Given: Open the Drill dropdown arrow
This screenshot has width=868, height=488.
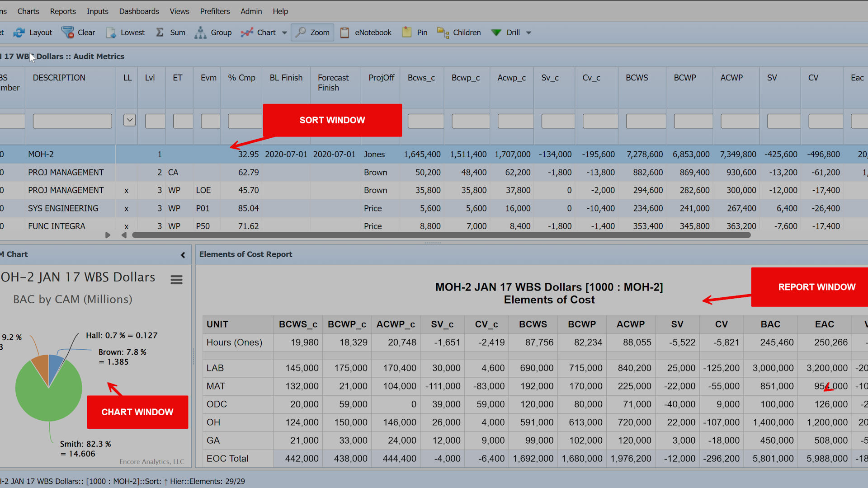Looking at the screenshot, I should [529, 33].
